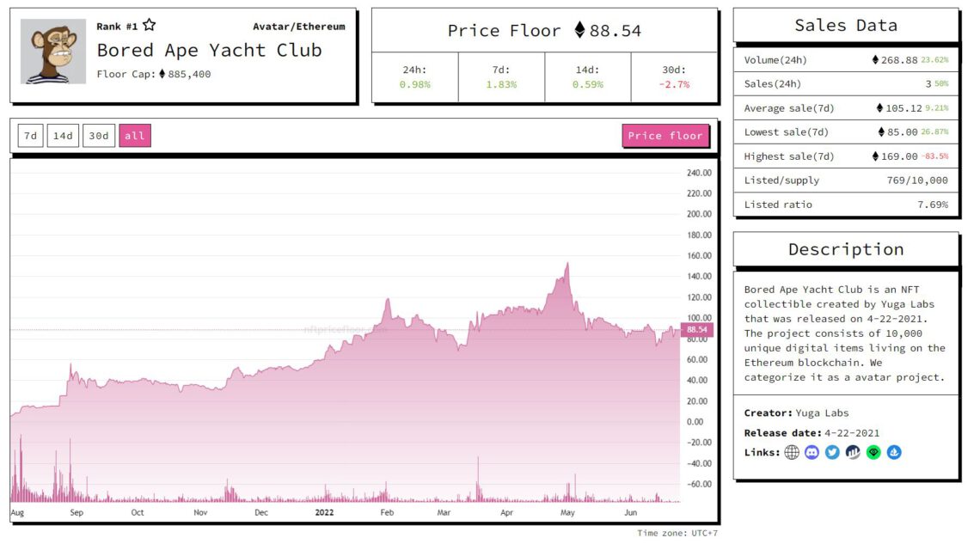This screenshot has width=980, height=544.
Task: Open the Discord link icon
Action: [812, 452]
